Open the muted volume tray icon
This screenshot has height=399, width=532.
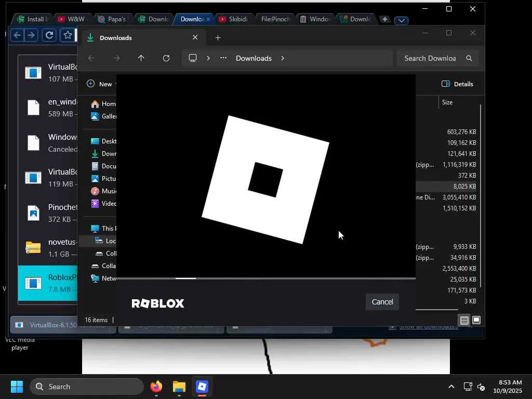[x=481, y=387]
